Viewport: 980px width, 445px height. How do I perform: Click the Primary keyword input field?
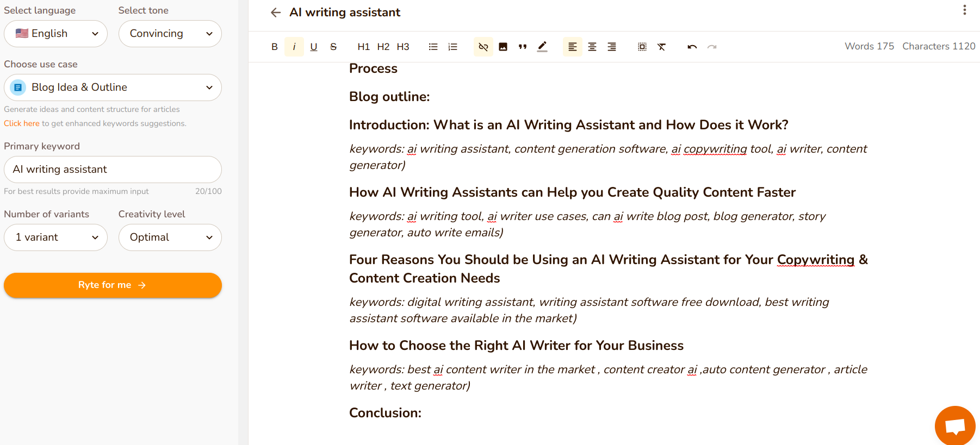113,170
